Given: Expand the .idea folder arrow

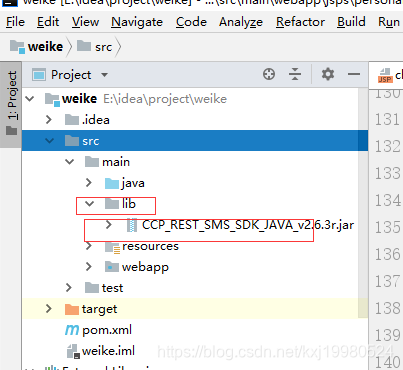Looking at the screenshot, I should pos(49,120).
